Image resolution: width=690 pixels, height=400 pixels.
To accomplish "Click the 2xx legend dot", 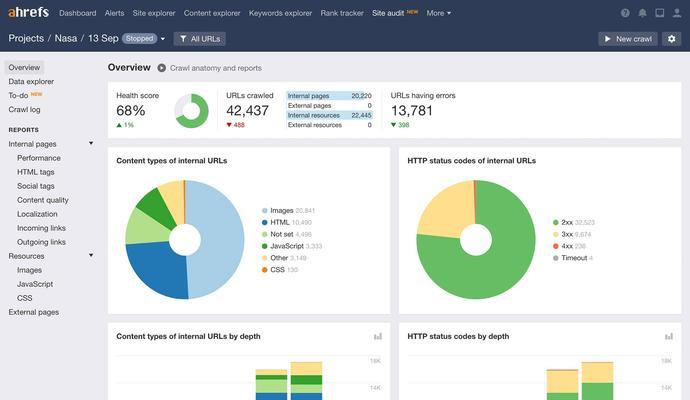I will (556, 223).
